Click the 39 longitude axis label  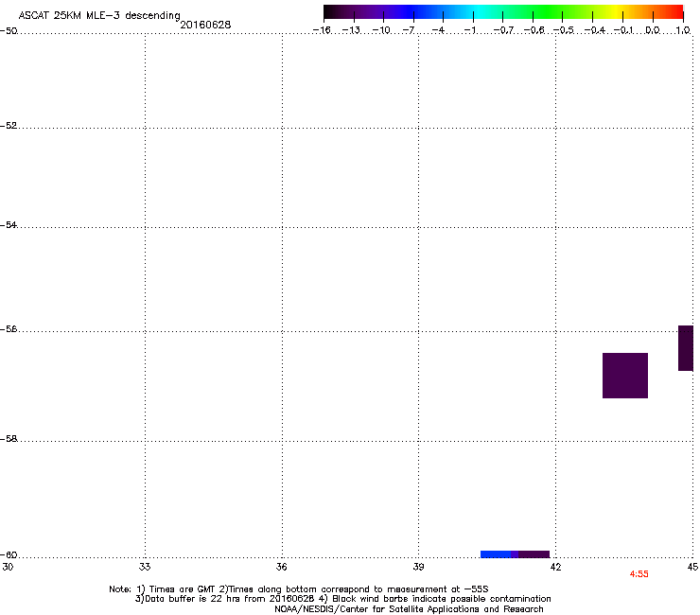point(418,567)
